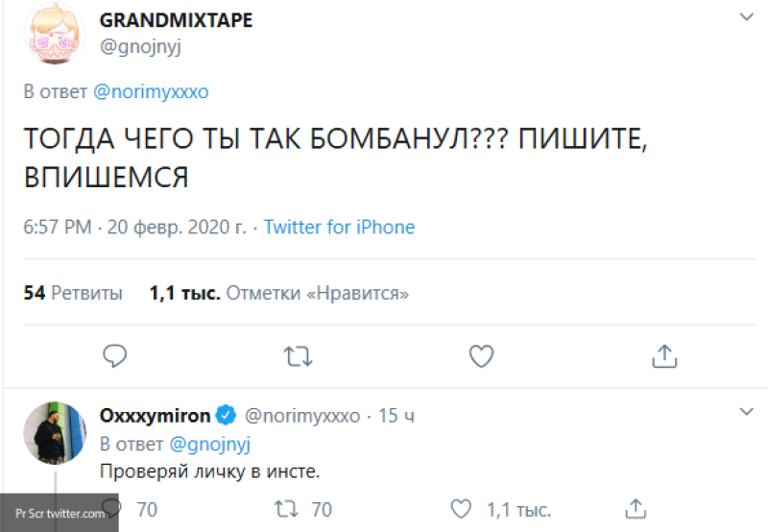768x532 pixels.
Task: Expand Oxxxymiron tweet options chevron
Action: point(745,411)
